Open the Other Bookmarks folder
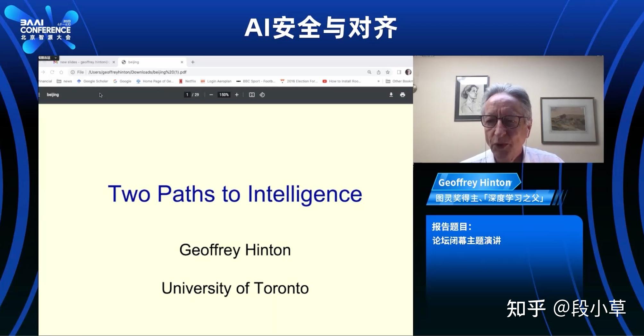Viewport: 644px width, 336px height. (399, 81)
